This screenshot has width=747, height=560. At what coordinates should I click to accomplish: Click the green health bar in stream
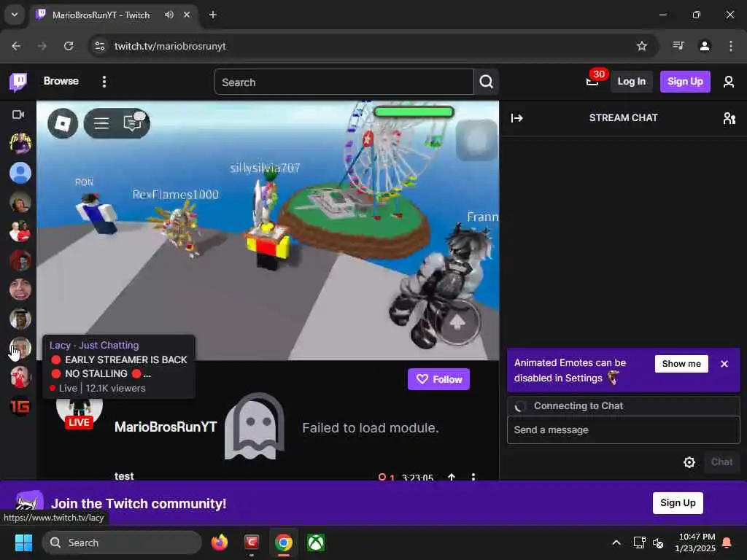tap(414, 112)
